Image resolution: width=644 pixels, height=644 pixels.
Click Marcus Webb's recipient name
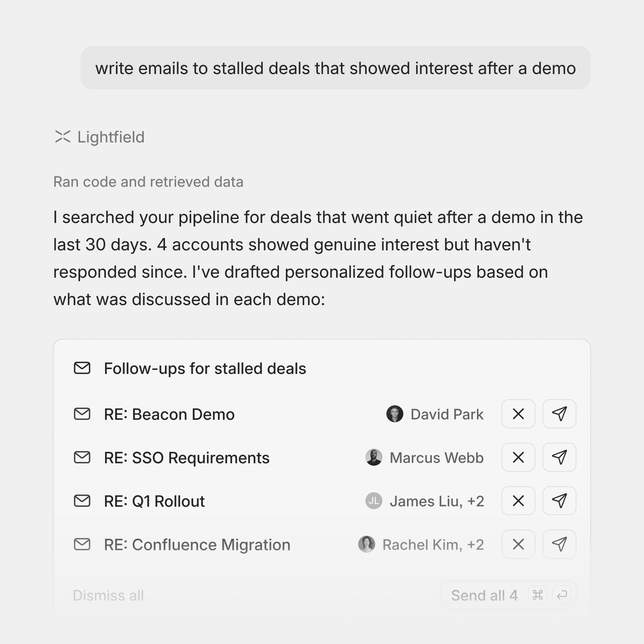(x=436, y=458)
